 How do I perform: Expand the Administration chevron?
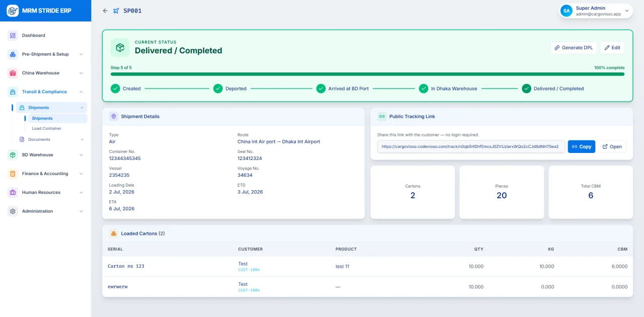[x=82, y=211]
